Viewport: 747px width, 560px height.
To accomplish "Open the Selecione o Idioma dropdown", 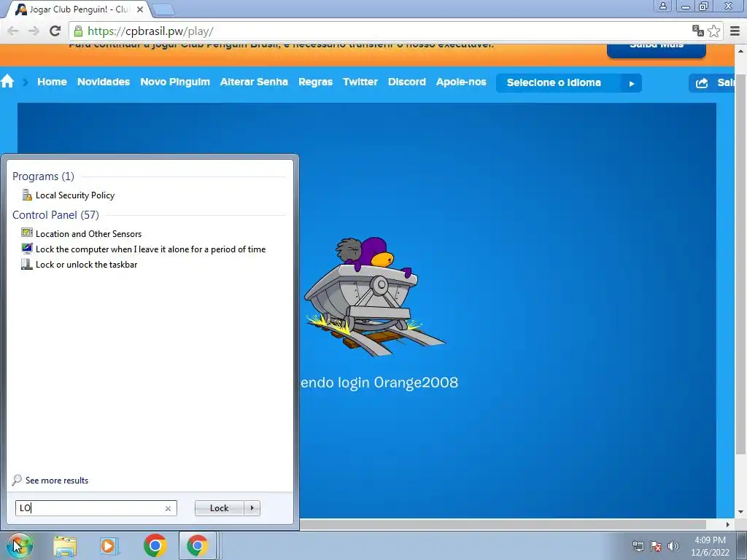I will point(569,83).
